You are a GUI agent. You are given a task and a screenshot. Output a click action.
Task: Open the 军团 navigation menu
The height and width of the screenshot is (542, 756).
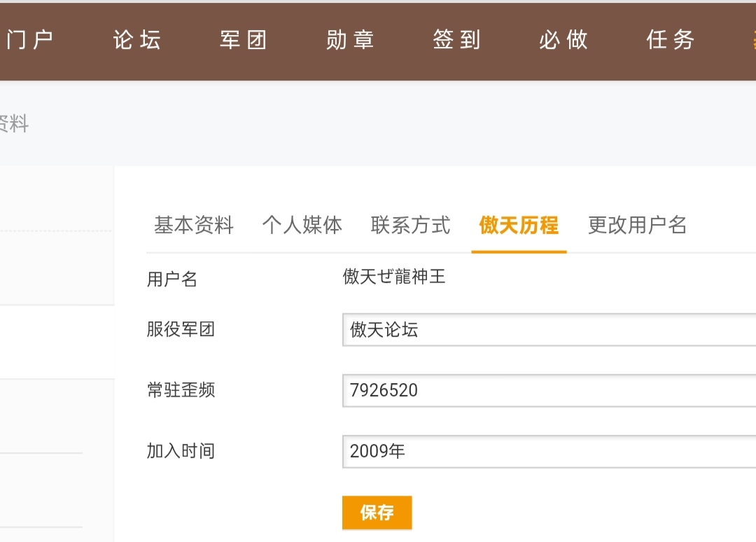[244, 40]
